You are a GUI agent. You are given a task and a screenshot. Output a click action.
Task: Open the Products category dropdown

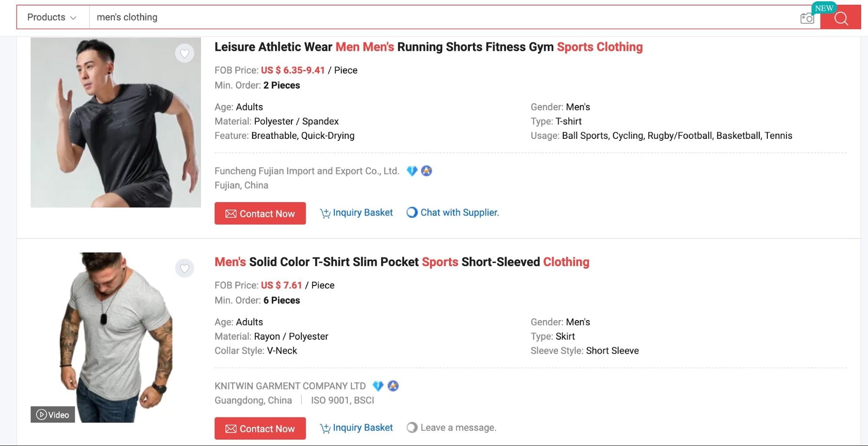pyautogui.click(x=51, y=17)
